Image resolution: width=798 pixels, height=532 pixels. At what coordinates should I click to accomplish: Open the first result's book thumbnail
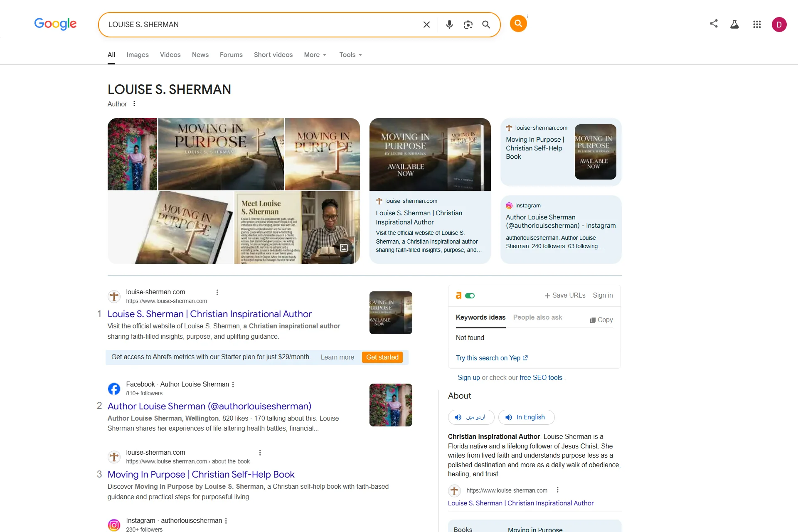tap(391, 313)
